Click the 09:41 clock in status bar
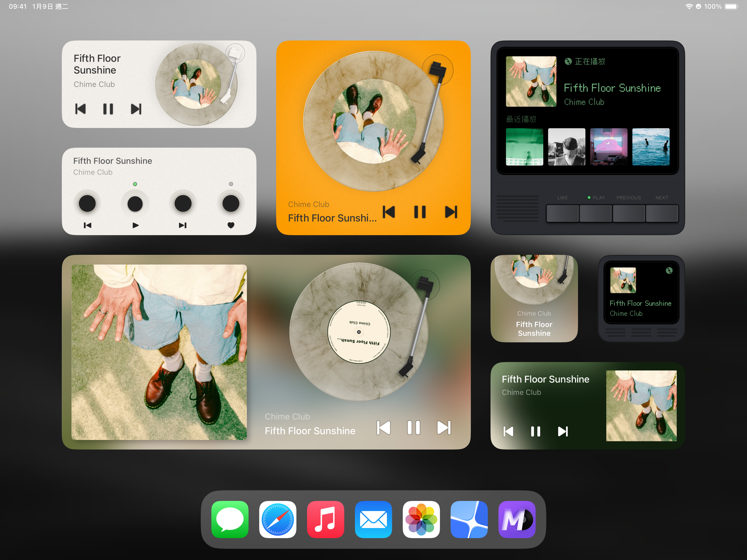This screenshot has height=560, width=747. (17, 6)
